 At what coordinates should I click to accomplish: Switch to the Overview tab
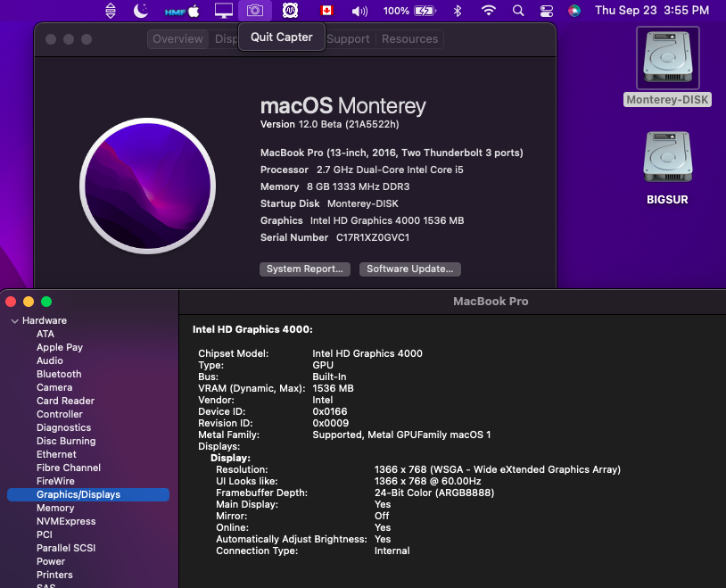(177, 39)
